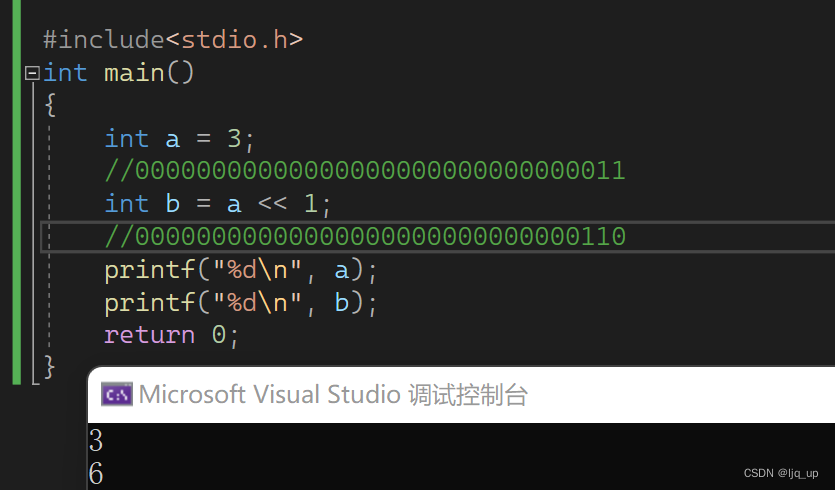Click the console output value 3

click(96, 440)
